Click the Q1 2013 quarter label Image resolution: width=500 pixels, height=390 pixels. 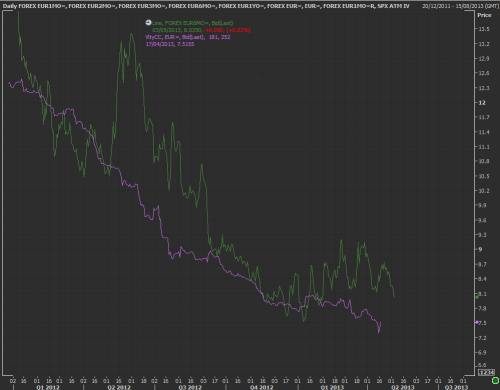332,387
